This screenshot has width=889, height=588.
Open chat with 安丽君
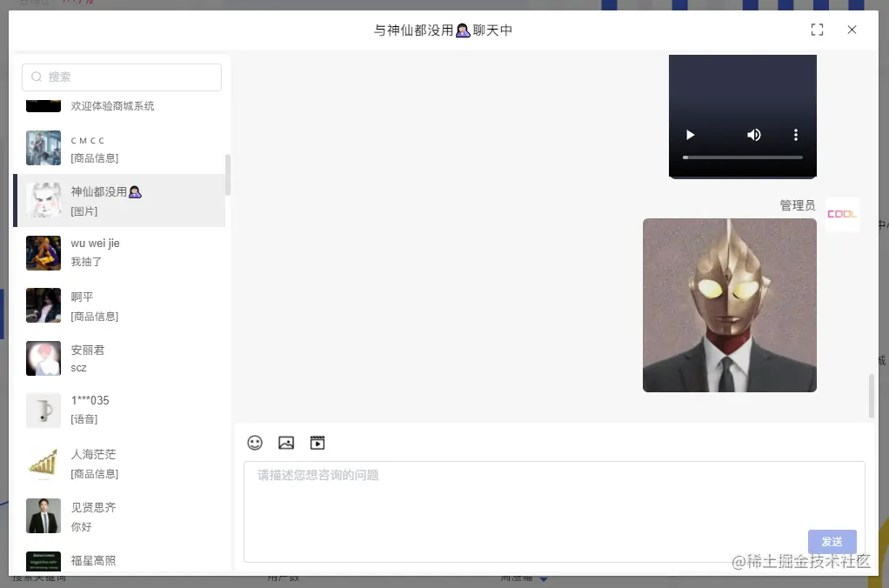(120, 358)
